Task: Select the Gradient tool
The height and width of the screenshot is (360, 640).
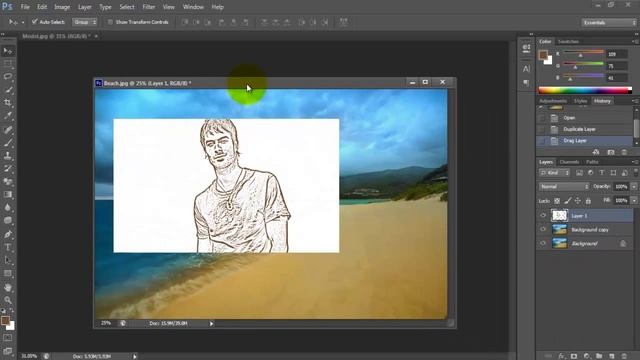Action: pyautogui.click(x=8, y=195)
